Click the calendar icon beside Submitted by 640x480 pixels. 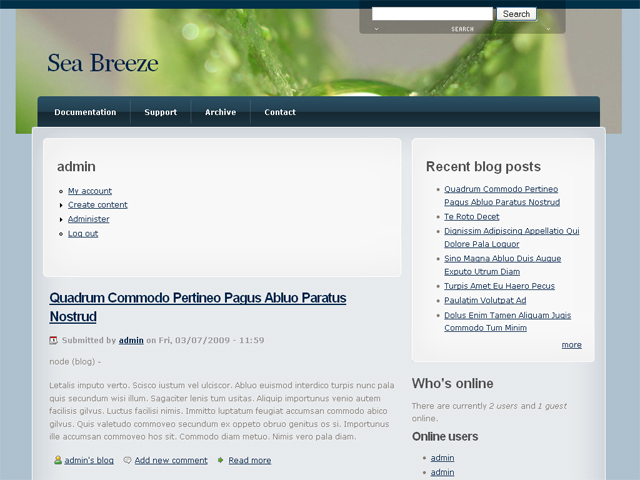pyautogui.click(x=54, y=340)
